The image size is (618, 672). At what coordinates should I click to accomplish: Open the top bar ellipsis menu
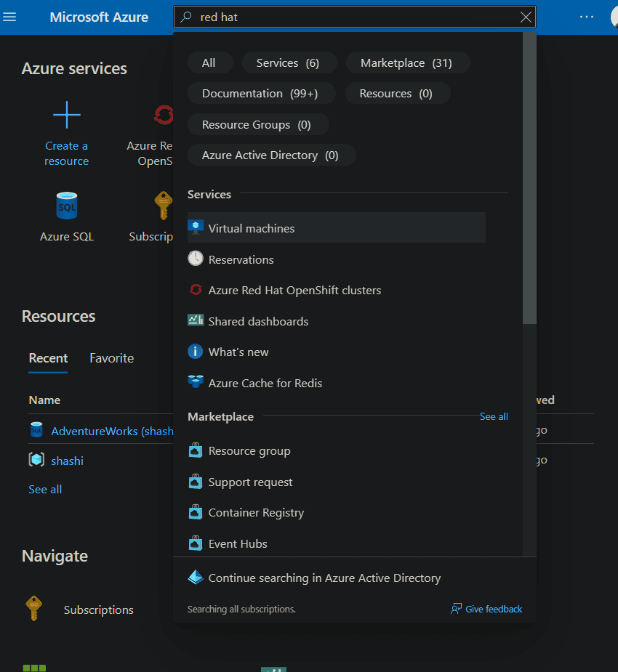click(x=586, y=17)
